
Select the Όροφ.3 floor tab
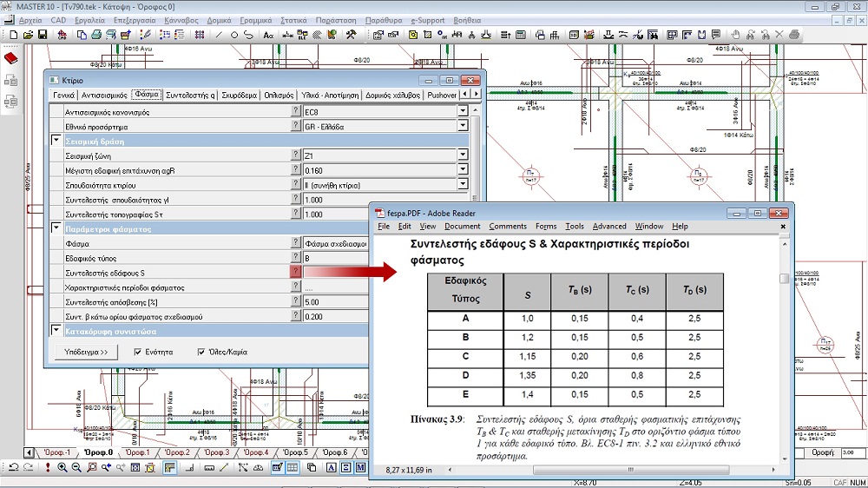pyautogui.click(x=217, y=452)
